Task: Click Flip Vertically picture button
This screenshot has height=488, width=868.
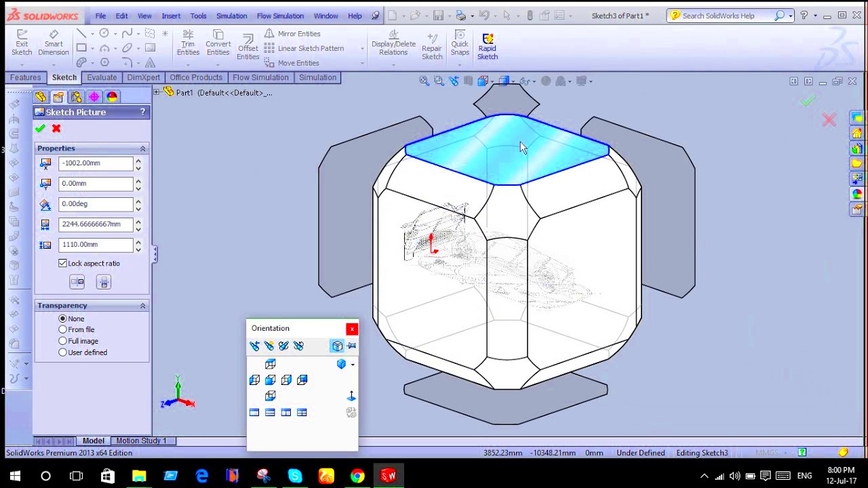Action: (x=104, y=282)
